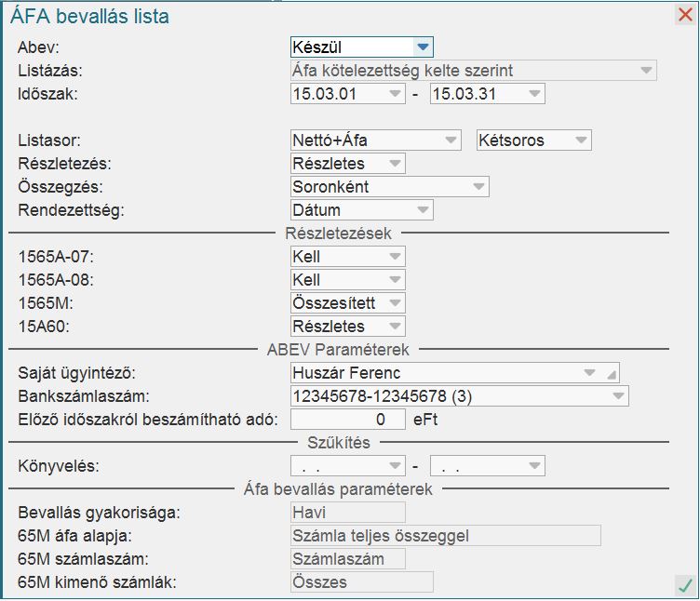Close the ÁFA bevallás lista dialog
700x601 pixels.
click(x=685, y=15)
